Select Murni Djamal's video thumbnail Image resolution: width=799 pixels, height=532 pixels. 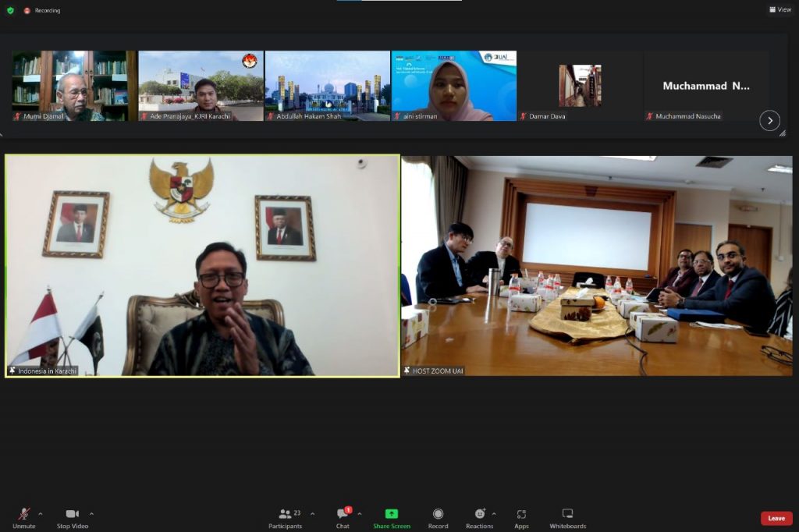pyautogui.click(x=74, y=86)
